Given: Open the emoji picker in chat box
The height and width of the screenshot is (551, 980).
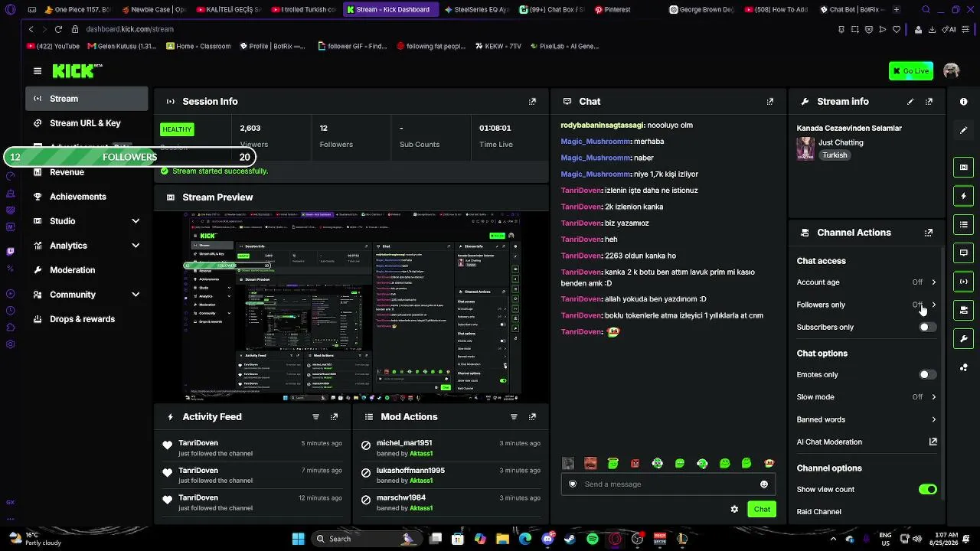Looking at the screenshot, I should (763, 484).
